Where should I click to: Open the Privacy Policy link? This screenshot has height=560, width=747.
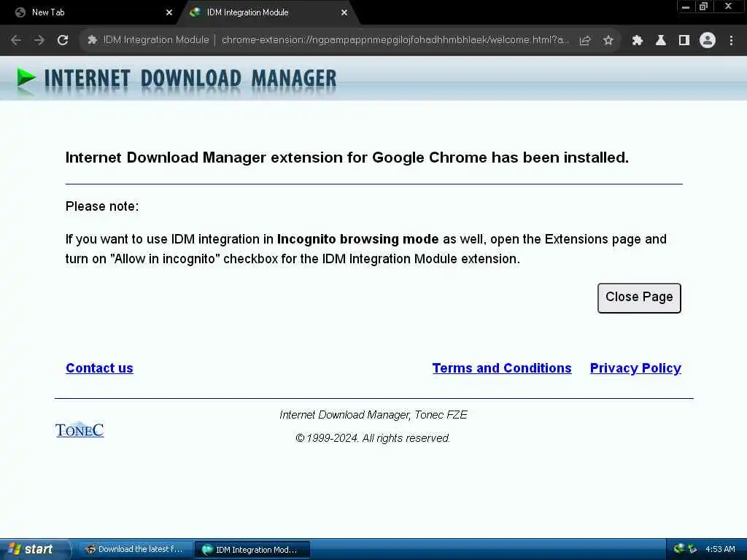635,368
